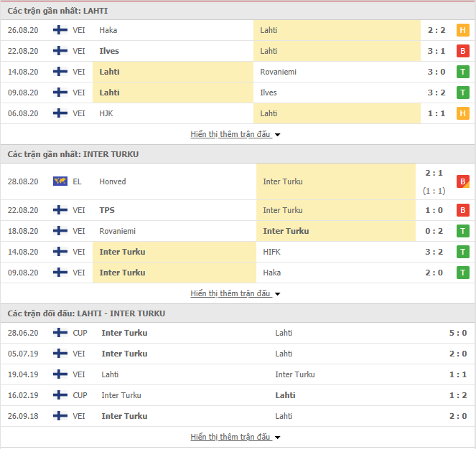Click the Europa League flag in the Honved row

point(60,181)
